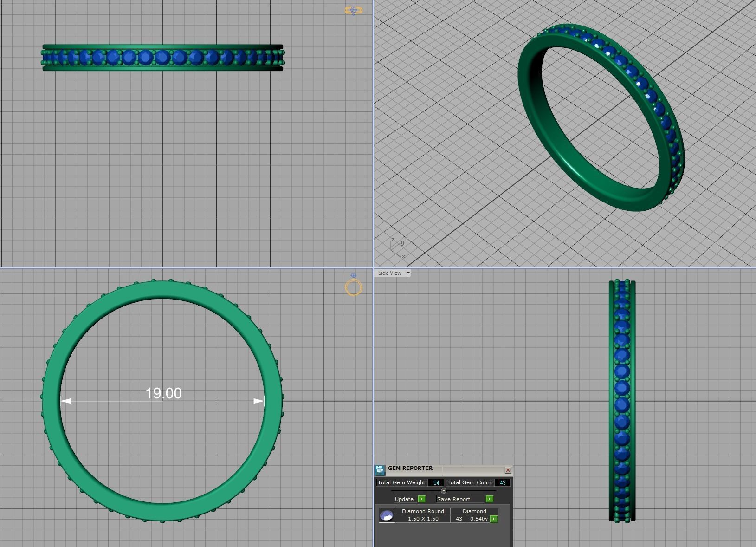Click the gem count cell '43' in row

459,519
